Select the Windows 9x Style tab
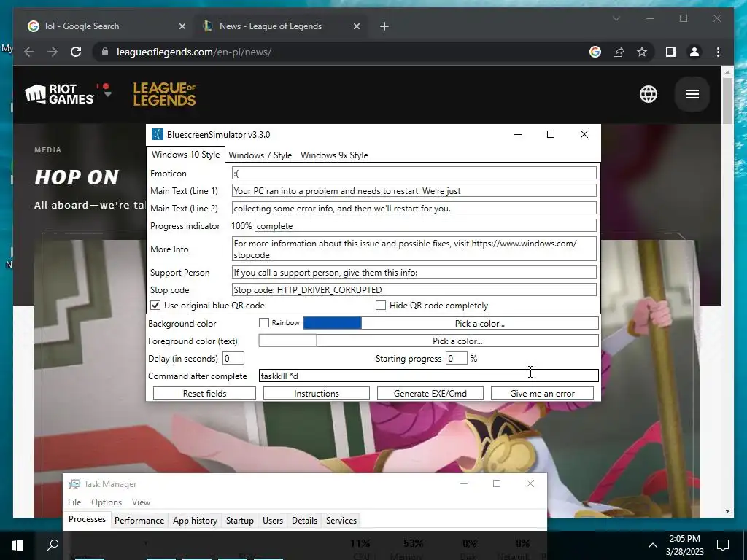This screenshot has height=560, width=747. 334,155
